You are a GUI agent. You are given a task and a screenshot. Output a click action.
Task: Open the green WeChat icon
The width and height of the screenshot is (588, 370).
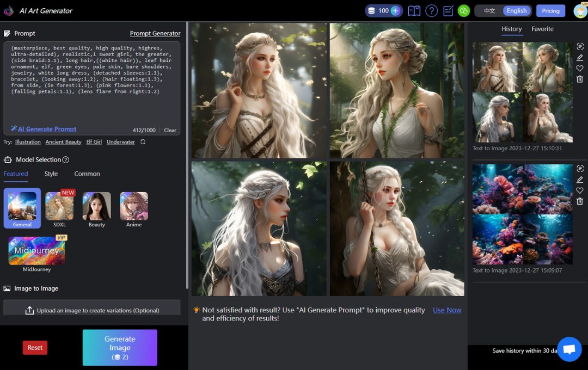tap(464, 11)
